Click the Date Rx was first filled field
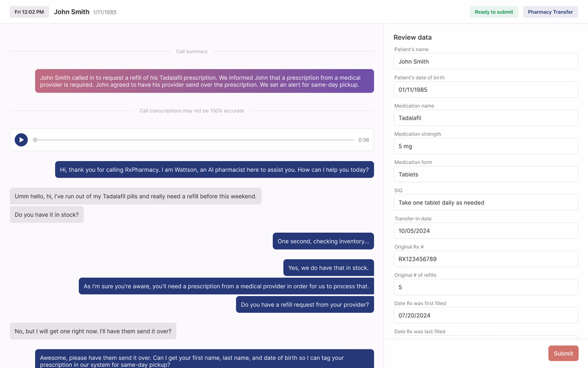Screen dimensions: 588x368 coord(485,315)
